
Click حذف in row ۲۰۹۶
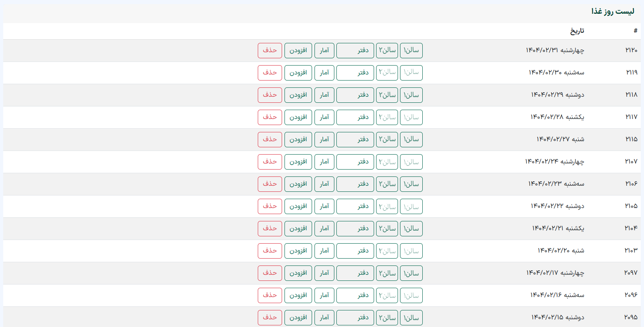click(270, 295)
